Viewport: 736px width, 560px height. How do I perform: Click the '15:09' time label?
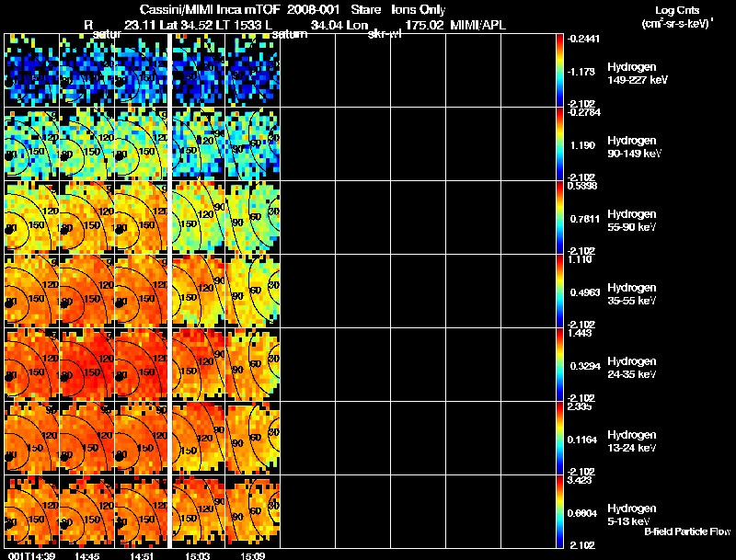pos(252,555)
